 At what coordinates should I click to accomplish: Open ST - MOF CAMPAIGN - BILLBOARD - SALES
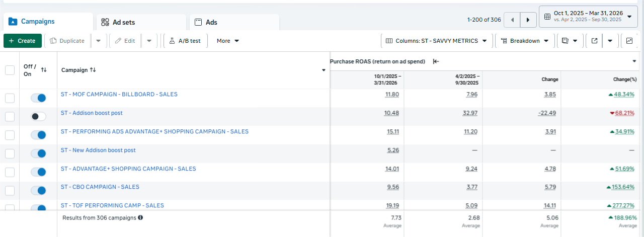coord(119,95)
